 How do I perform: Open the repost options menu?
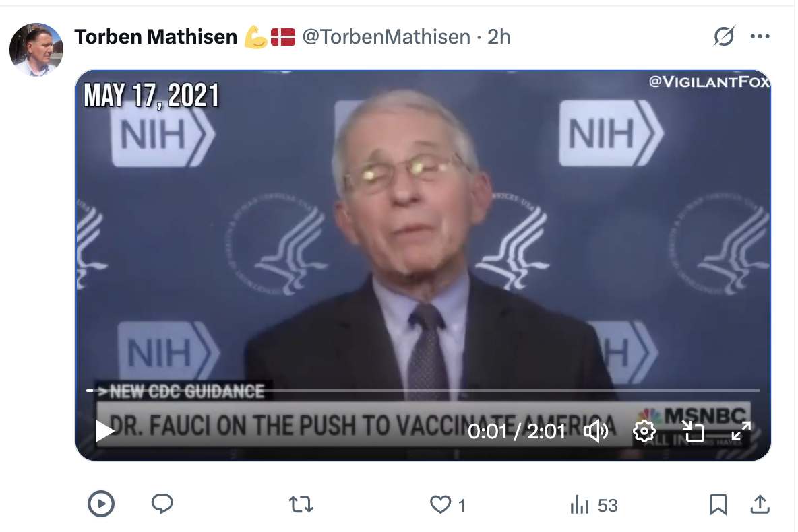(x=301, y=504)
